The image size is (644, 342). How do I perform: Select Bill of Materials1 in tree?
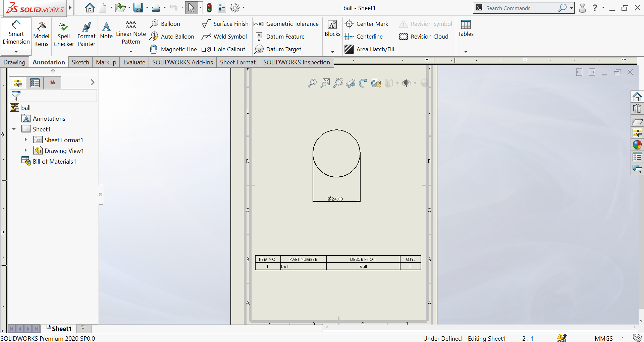pos(54,161)
